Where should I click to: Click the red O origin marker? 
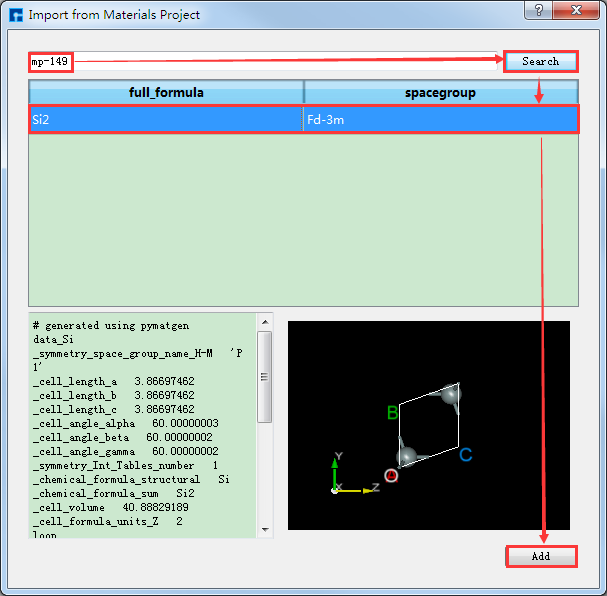[x=391, y=476]
